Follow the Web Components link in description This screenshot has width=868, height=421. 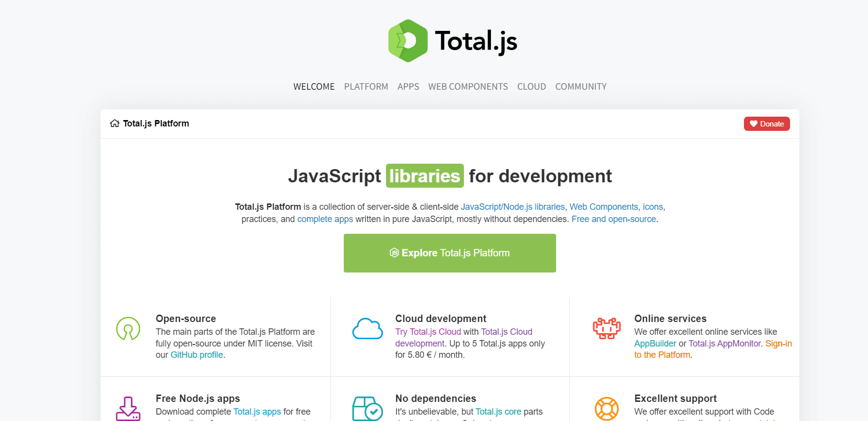[604, 207]
